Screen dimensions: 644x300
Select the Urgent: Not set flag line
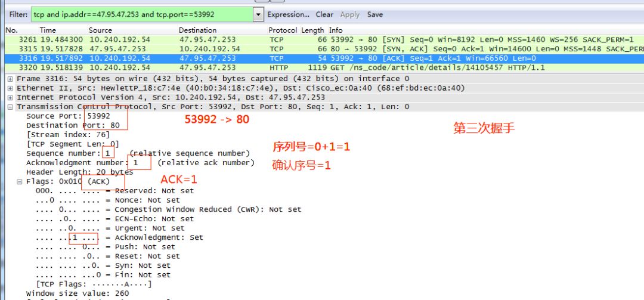pyautogui.click(x=110, y=228)
